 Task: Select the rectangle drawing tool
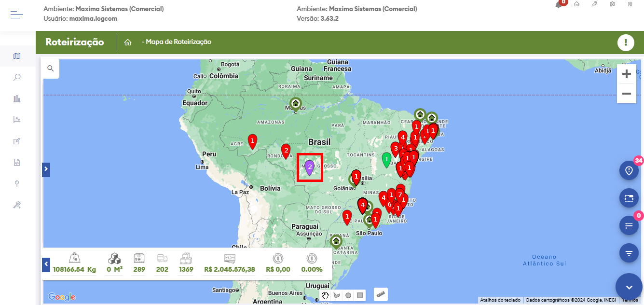pyautogui.click(x=360, y=295)
